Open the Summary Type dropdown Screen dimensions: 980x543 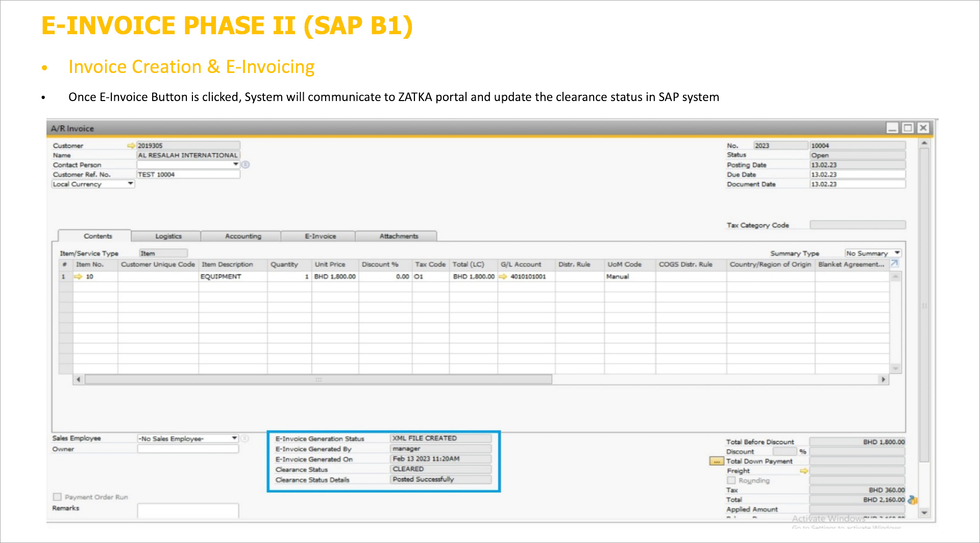[897, 253]
